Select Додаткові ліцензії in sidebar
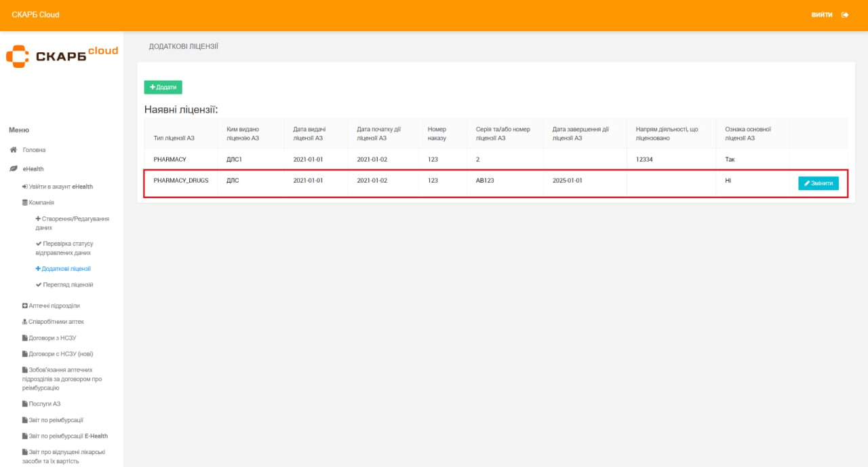 click(66, 269)
